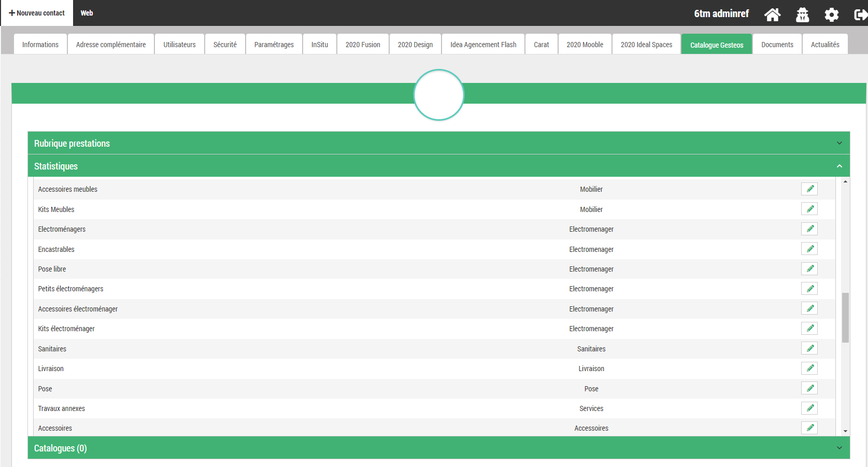Click the admin user icon in header
The height and width of the screenshot is (467, 868).
[802, 15]
